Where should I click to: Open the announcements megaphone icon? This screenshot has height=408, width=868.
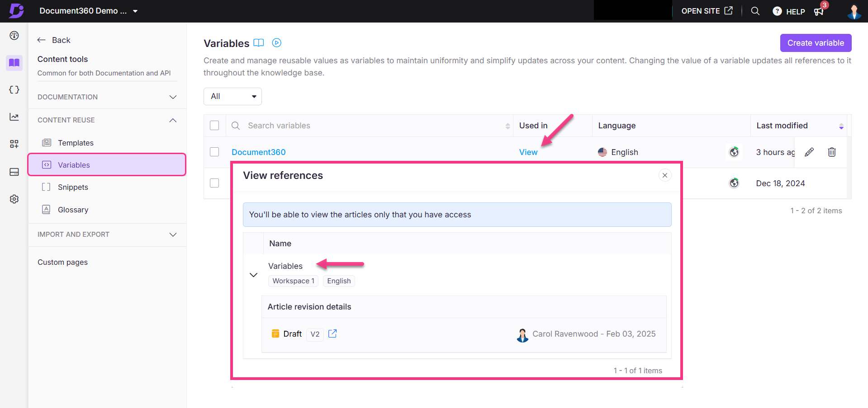[x=819, y=11]
